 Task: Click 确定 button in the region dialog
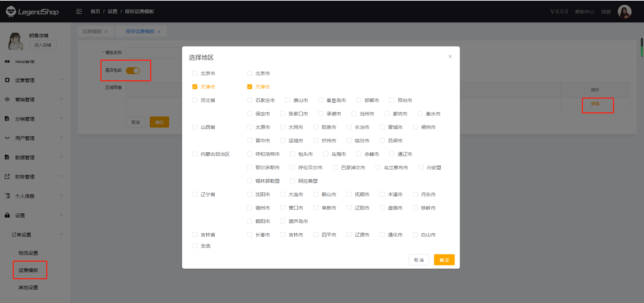click(x=444, y=260)
